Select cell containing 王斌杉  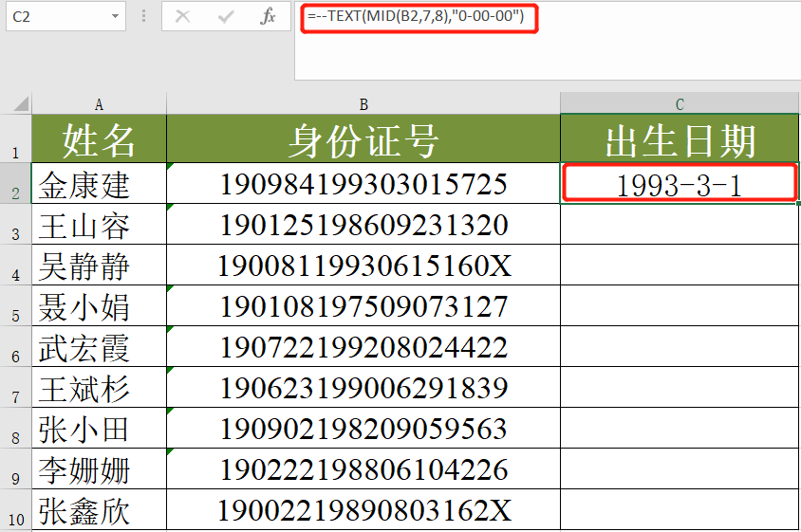tap(99, 388)
